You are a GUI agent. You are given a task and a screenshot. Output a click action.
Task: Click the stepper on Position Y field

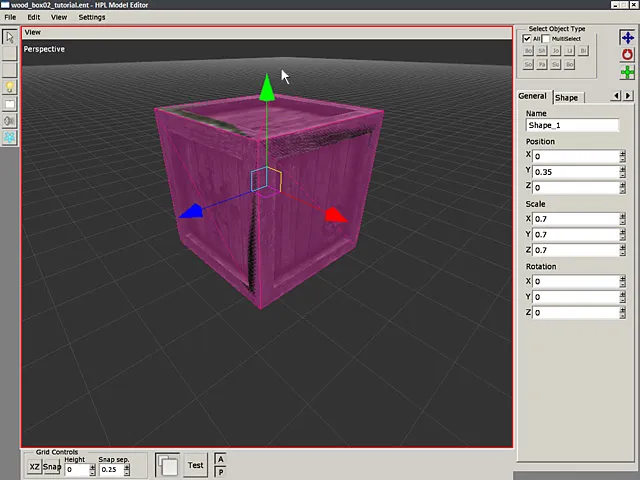(x=622, y=172)
